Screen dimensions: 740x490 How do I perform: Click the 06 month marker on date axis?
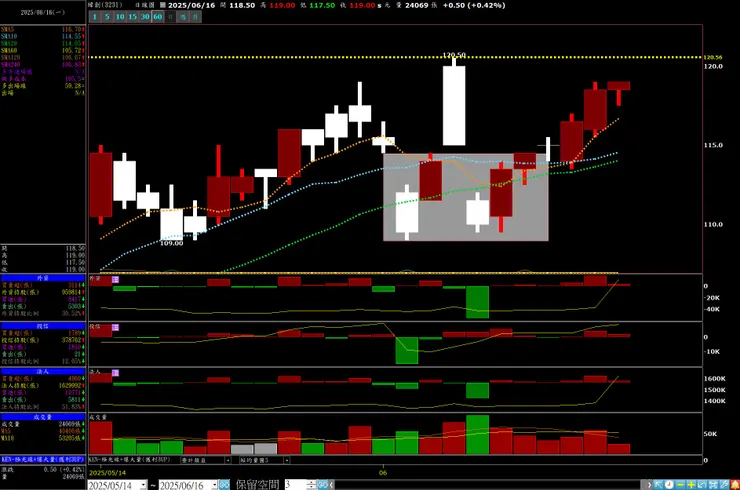tap(383, 473)
